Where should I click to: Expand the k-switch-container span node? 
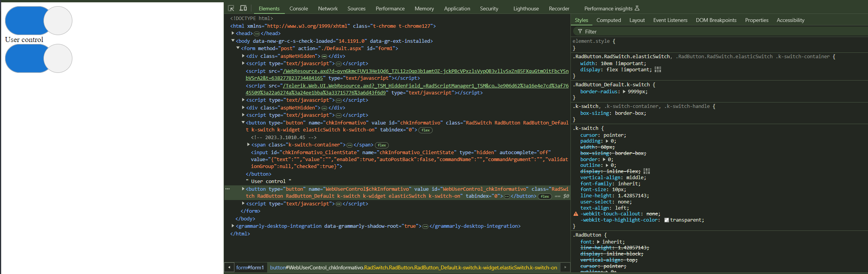[x=248, y=145]
